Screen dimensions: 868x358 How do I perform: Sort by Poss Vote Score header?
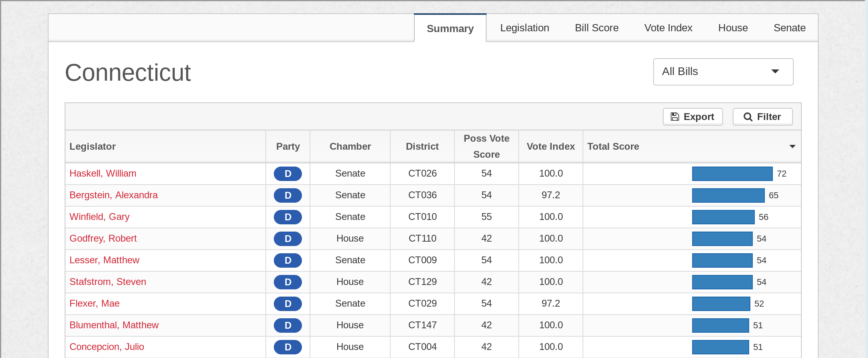pyautogui.click(x=486, y=146)
